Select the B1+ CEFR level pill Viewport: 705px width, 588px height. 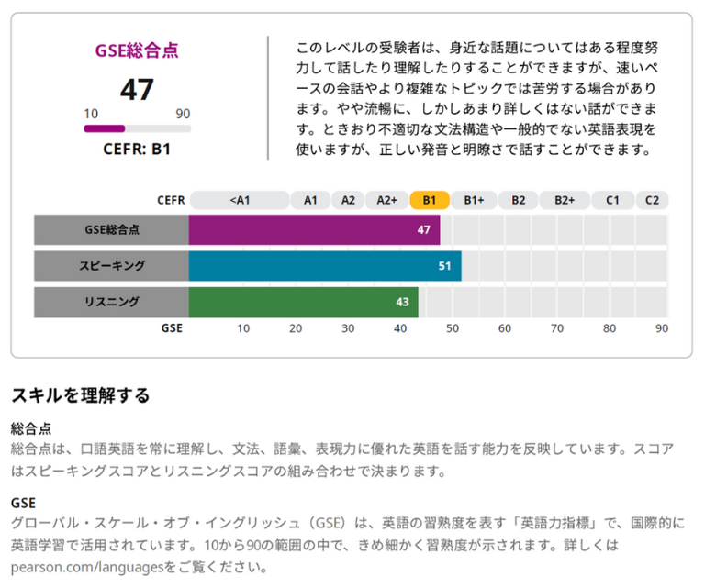(474, 200)
